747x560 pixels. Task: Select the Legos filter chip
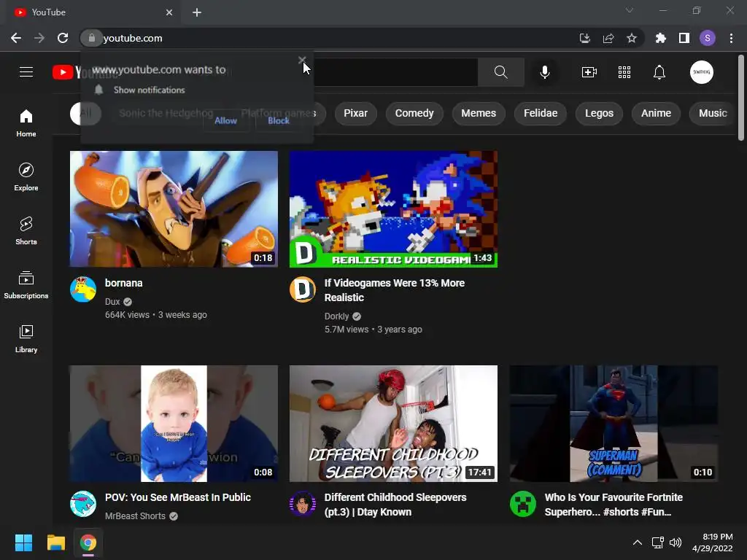pyautogui.click(x=599, y=113)
